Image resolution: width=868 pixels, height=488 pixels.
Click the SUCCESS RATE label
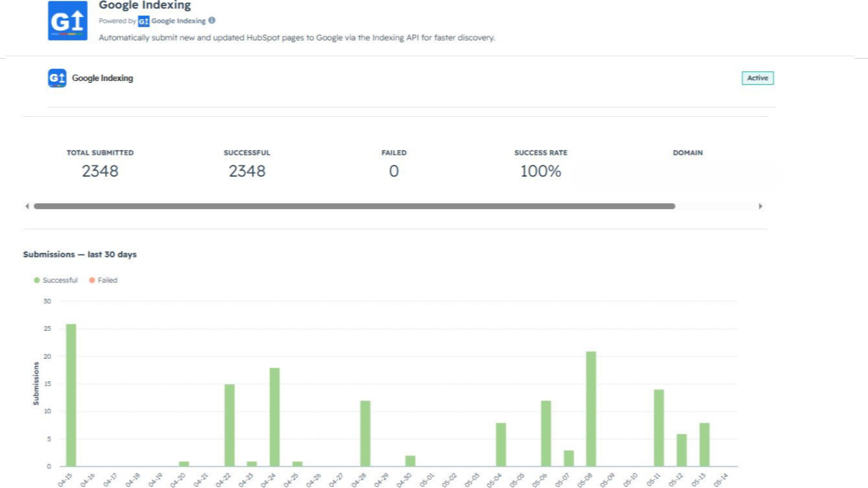point(541,153)
